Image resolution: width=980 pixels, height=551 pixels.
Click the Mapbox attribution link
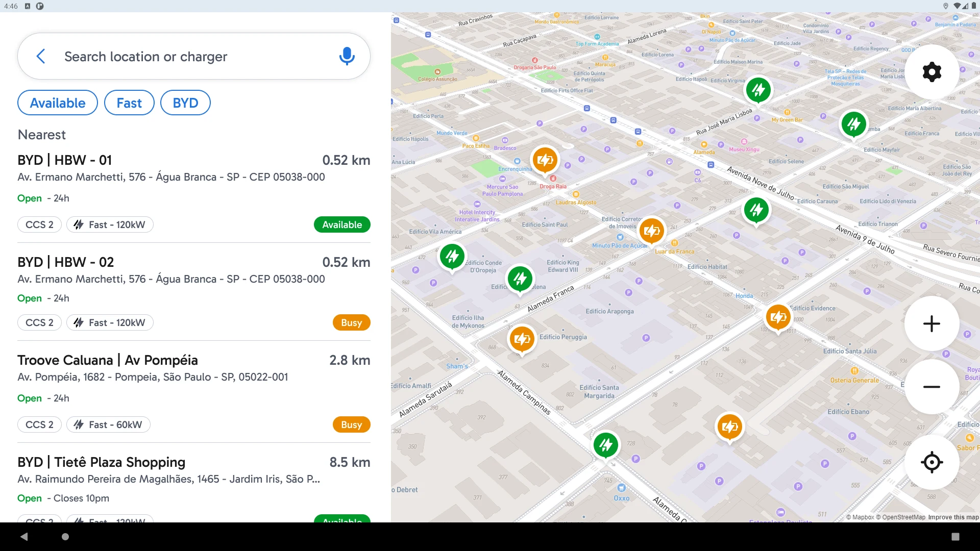860,517
